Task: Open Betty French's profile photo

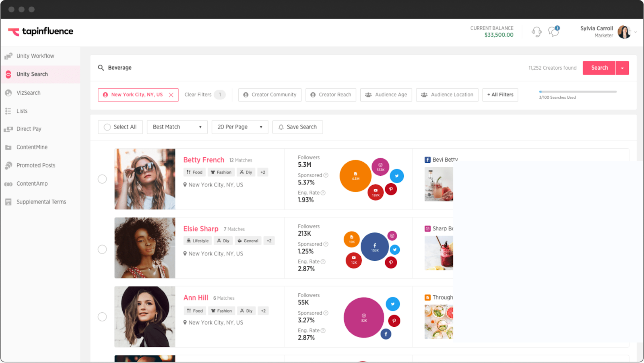Action: click(145, 179)
